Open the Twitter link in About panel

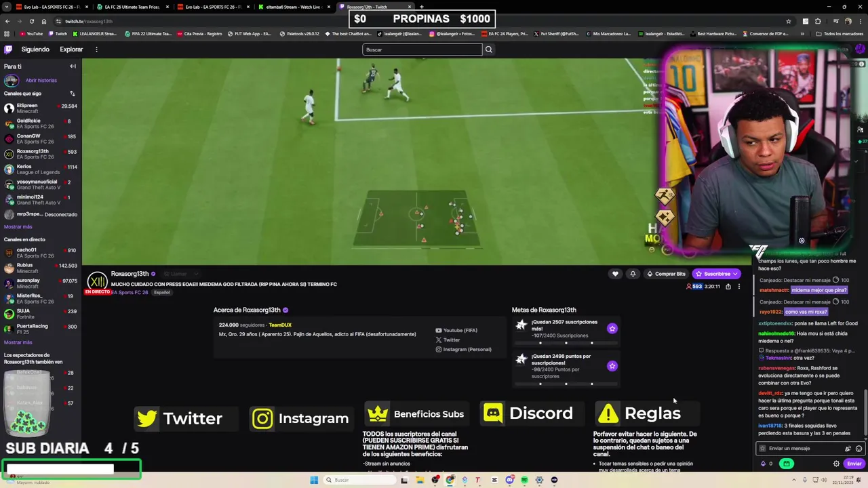448,340
